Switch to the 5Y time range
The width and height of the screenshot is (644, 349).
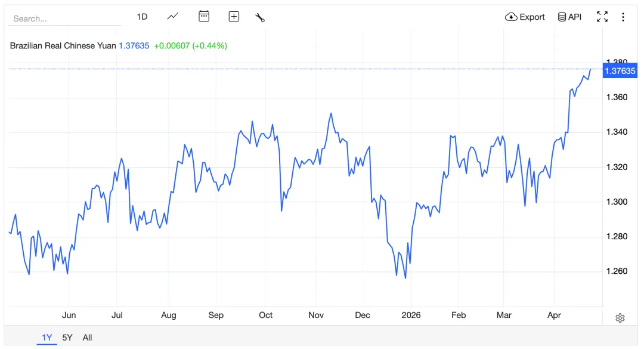[x=67, y=338]
